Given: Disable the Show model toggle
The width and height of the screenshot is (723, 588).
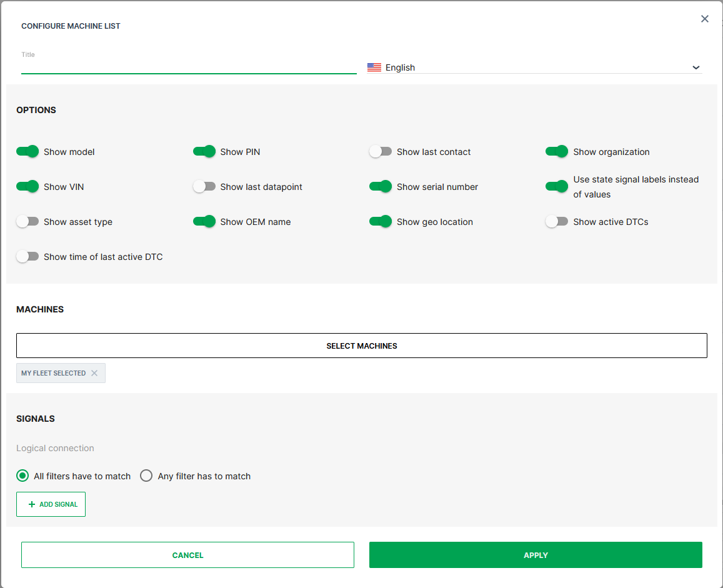Looking at the screenshot, I should [x=27, y=151].
